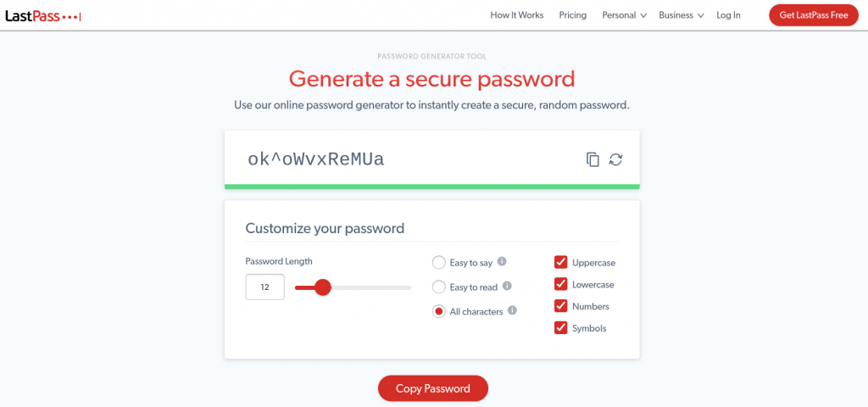Toggle the Symbols checkbox
The image size is (868, 407).
point(560,328)
